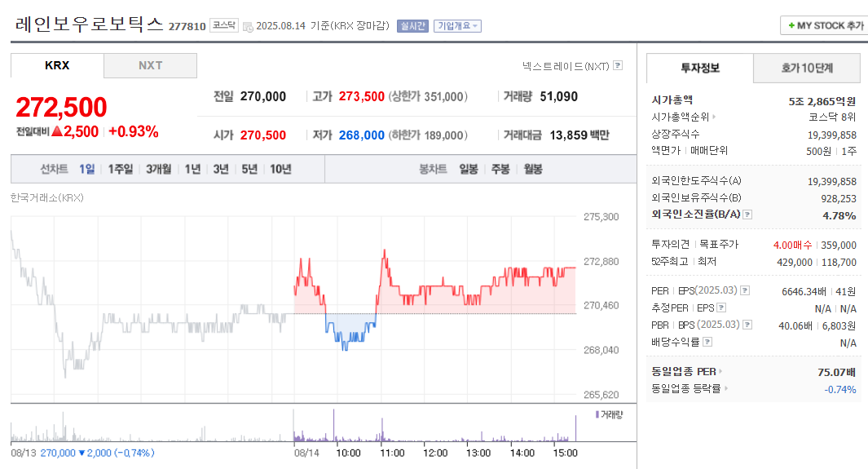The image size is (868, 469).
Task: Click the intraday price line chart
Action: [293, 308]
